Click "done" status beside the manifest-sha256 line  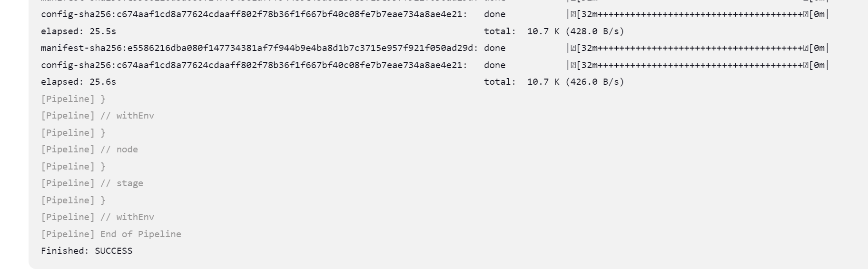pyautogui.click(x=494, y=48)
